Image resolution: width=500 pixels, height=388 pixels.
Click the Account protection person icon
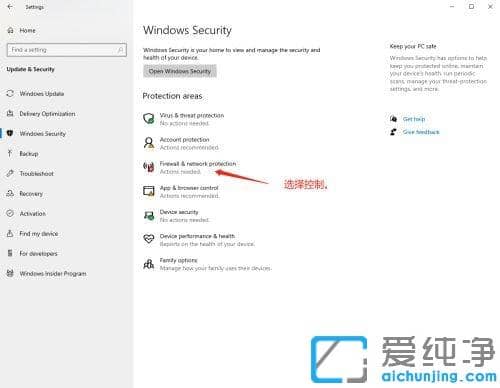149,143
